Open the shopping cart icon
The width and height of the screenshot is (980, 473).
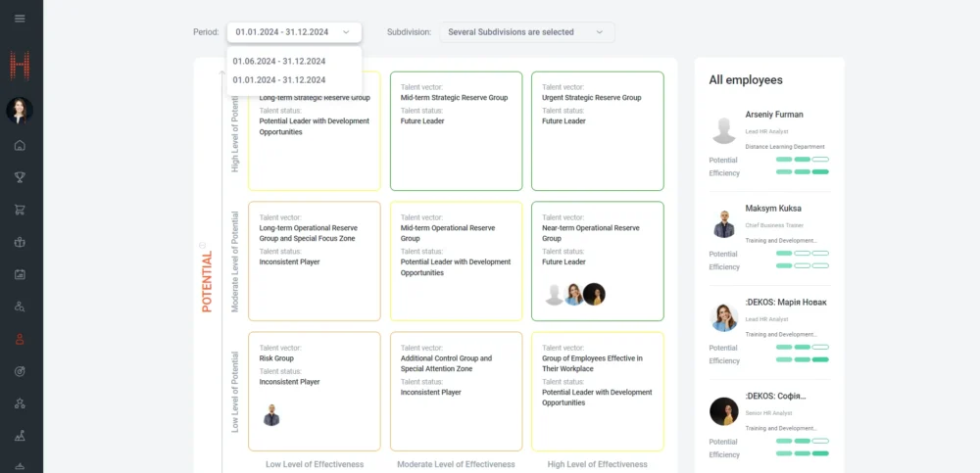point(21,210)
